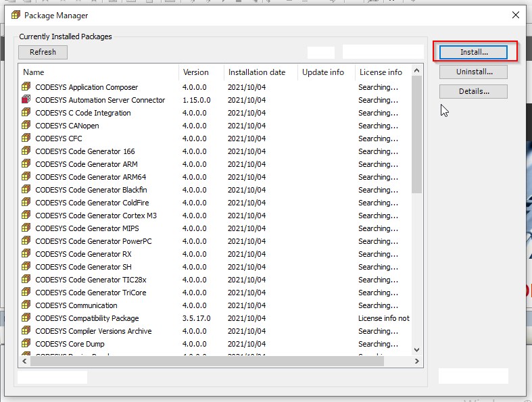Click the Code Generator 166 package icon
The image size is (532, 402).
point(26,151)
